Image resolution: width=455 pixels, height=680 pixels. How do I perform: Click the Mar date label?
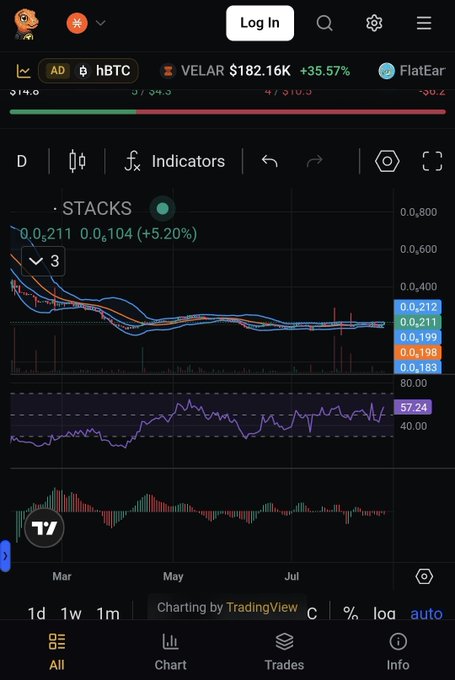[x=62, y=576]
